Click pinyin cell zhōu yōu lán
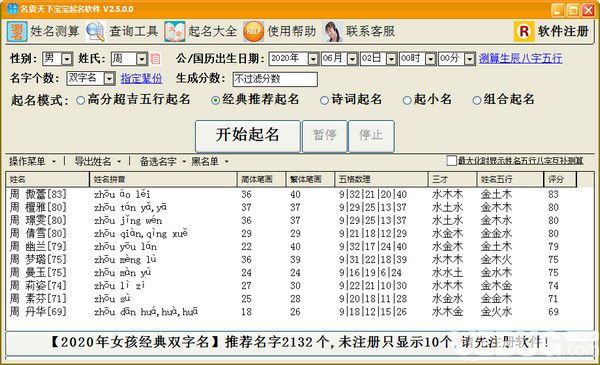This screenshot has width=600, height=365. tap(126, 246)
